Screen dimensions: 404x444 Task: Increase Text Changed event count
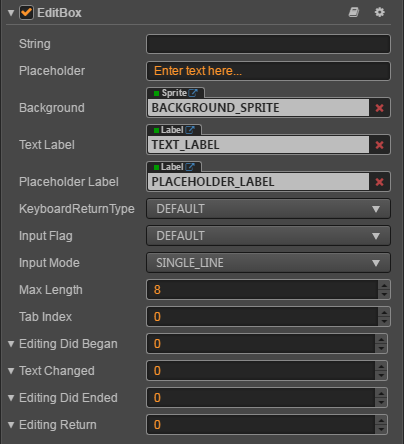click(x=381, y=366)
